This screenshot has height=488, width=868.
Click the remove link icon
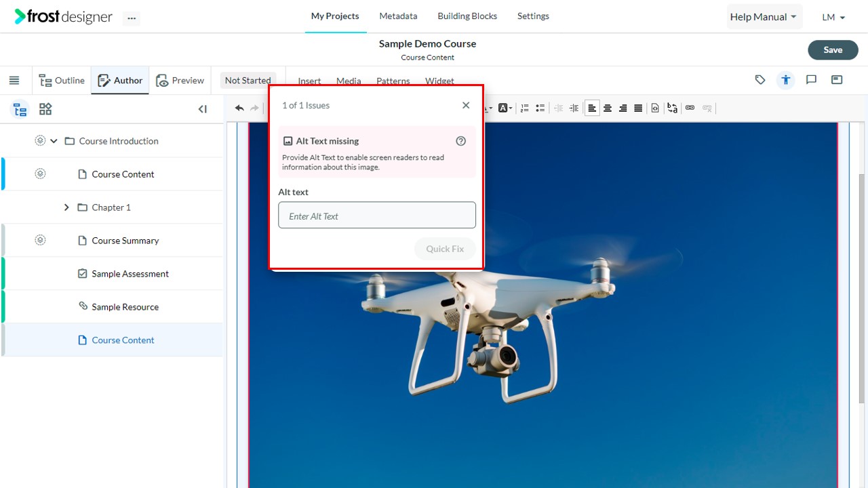point(707,108)
